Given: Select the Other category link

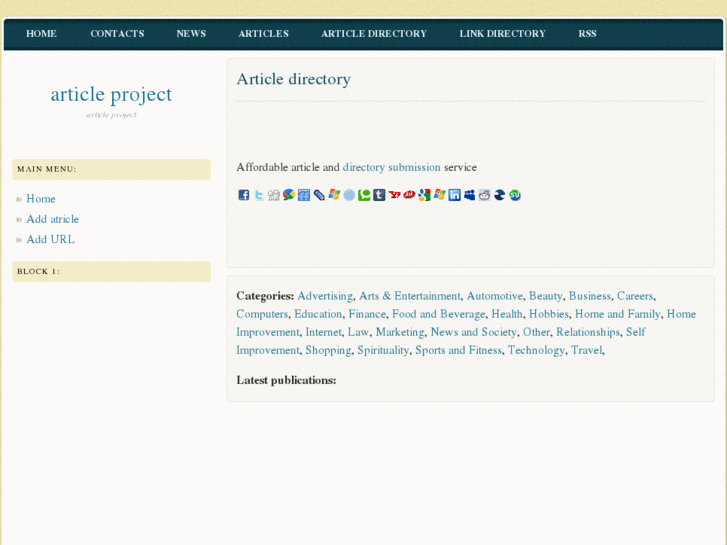Looking at the screenshot, I should point(536,332).
